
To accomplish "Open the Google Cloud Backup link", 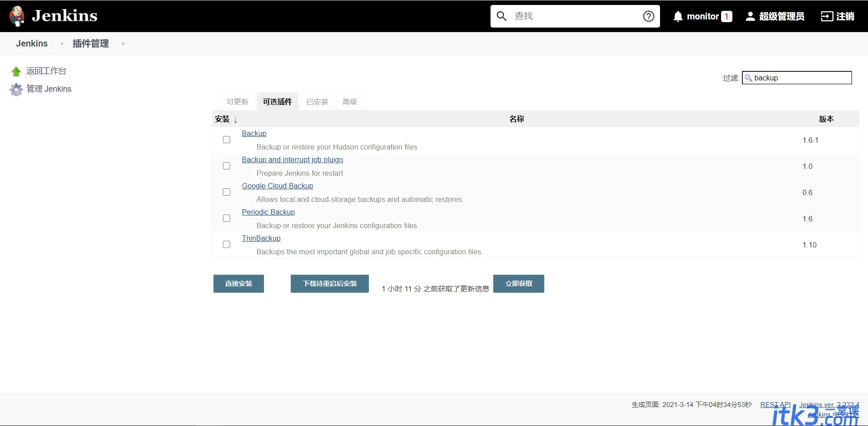I will pos(278,186).
